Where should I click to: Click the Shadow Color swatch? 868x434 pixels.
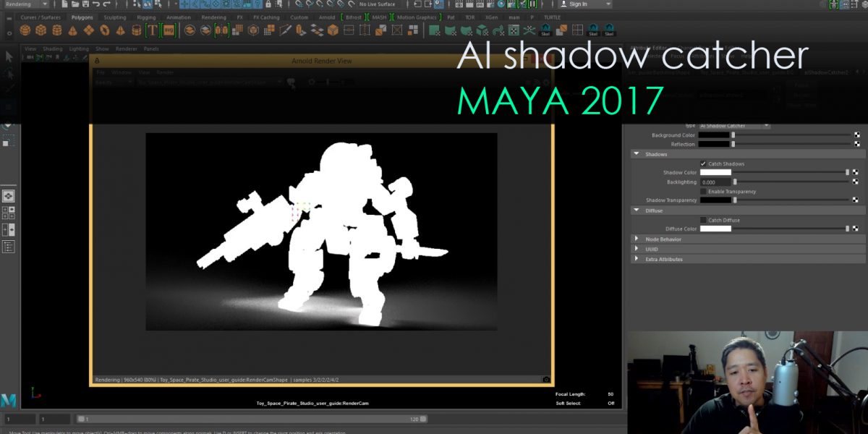(x=715, y=173)
